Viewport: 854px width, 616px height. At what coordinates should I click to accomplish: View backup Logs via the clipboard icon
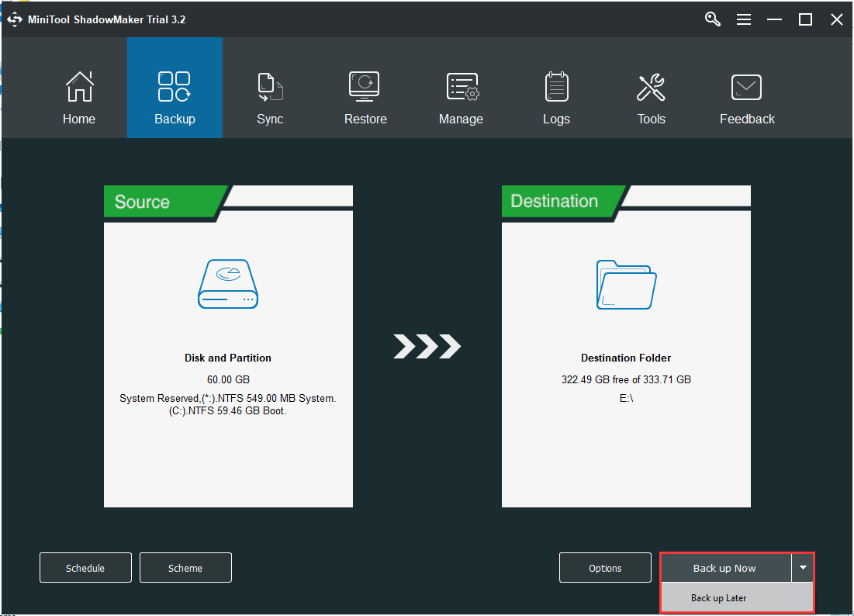coord(556,87)
